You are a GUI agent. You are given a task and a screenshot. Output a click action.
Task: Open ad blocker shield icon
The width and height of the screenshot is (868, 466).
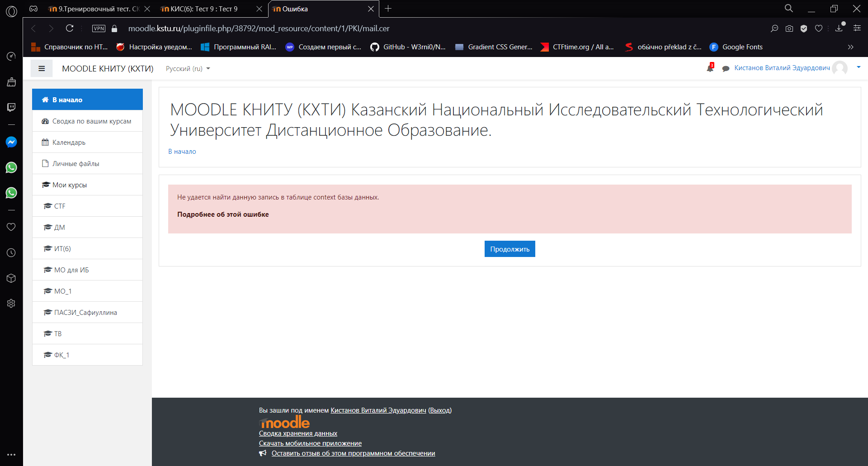(x=804, y=29)
